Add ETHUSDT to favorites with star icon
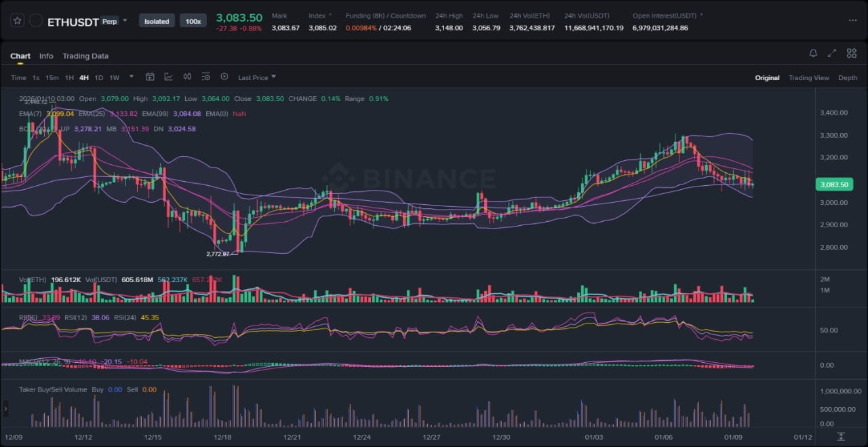Screen dimensions: 868x447 coord(17,21)
